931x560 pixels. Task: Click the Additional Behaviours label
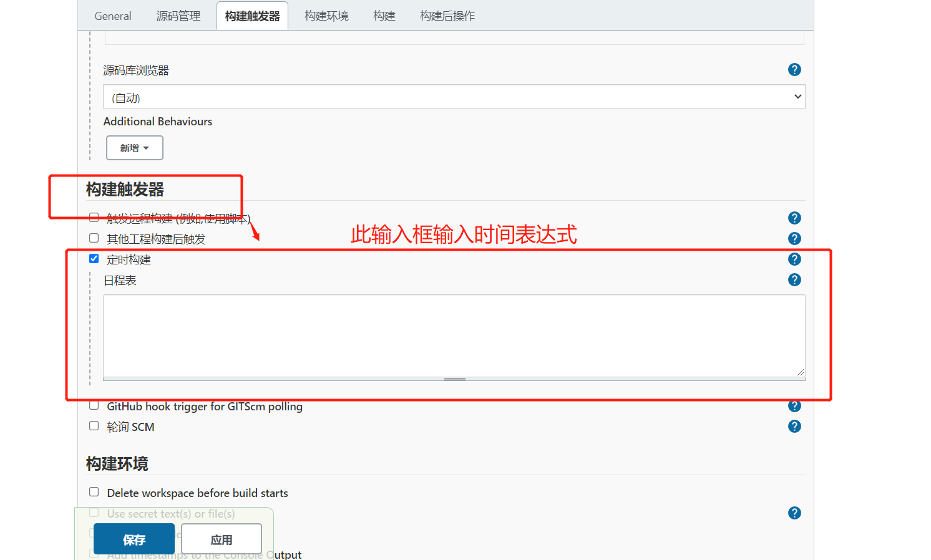(158, 122)
